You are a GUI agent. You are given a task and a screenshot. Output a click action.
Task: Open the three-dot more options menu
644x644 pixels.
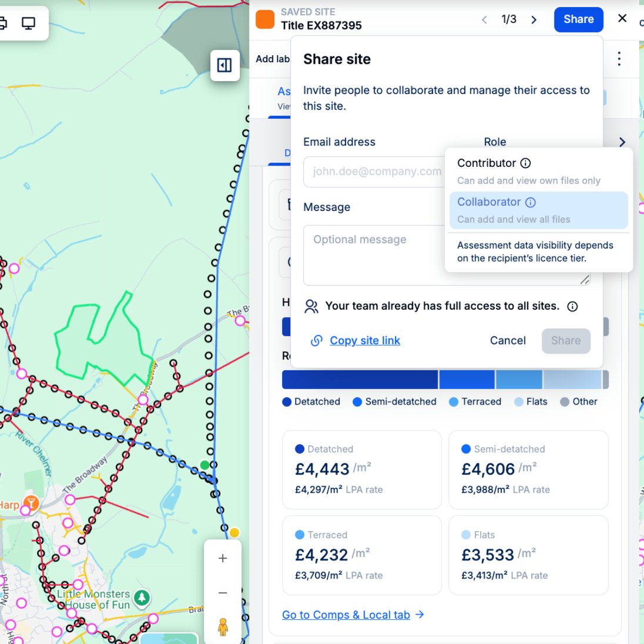pyautogui.click(x=619, y=59)
